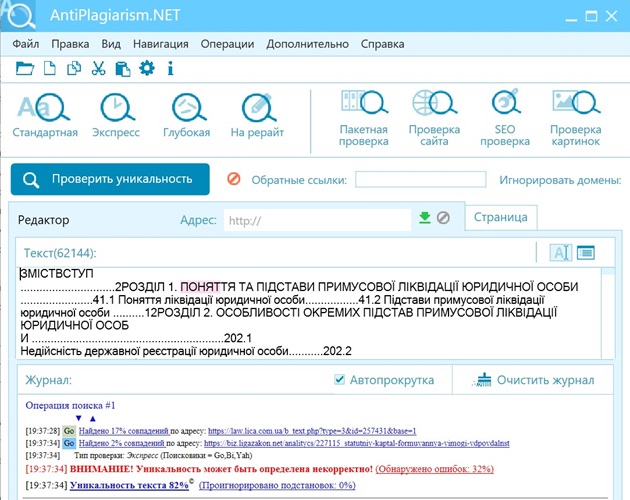Image resolution: width=630 pixels, height=500 pixels.
Task: Open the law.lica.com.ua URL link
Action: [312, 431]
